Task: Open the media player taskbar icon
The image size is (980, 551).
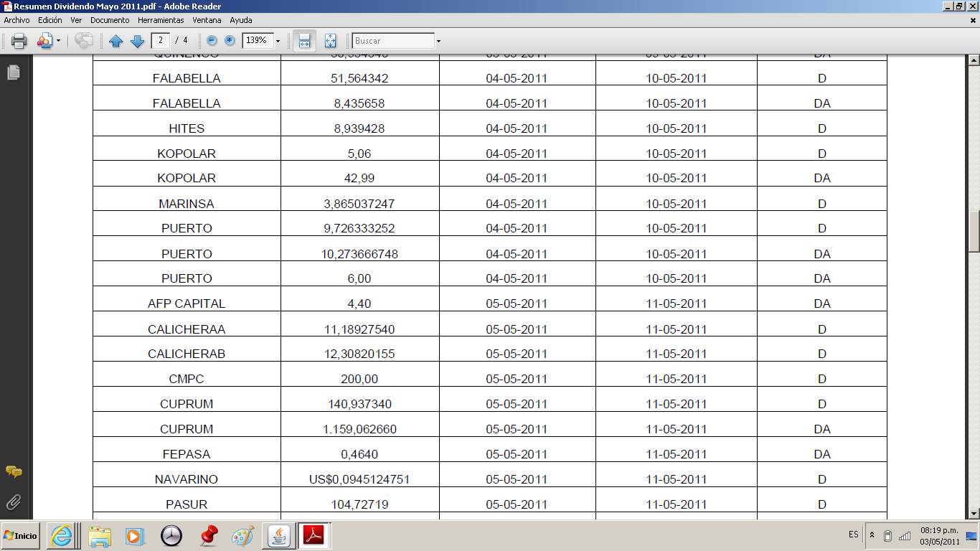Action: (134, 535)
